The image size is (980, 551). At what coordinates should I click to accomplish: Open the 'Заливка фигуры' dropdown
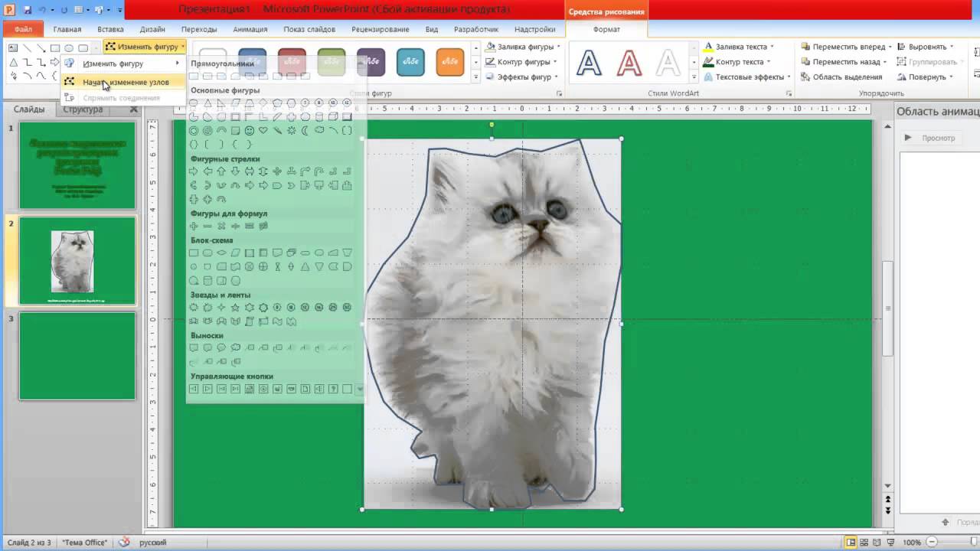click(x=522, y=47)
